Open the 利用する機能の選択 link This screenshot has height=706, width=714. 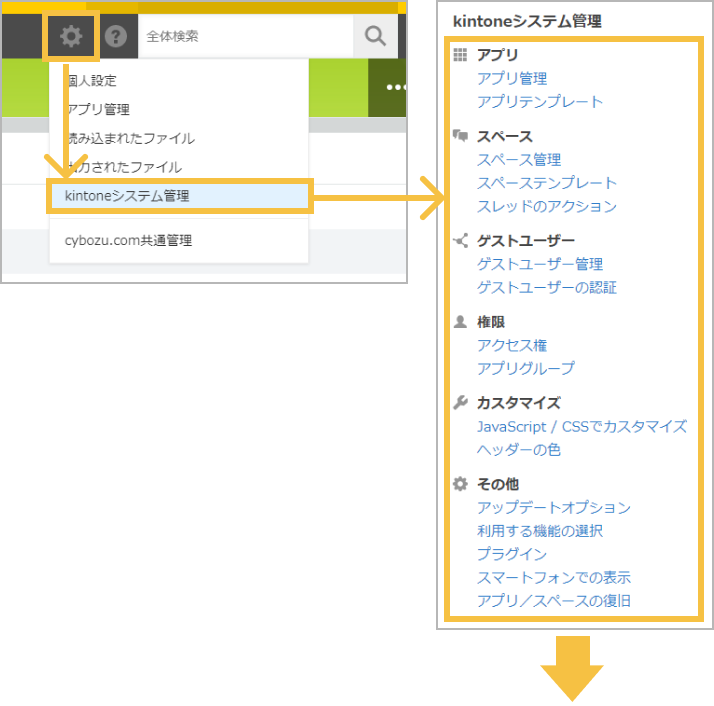coord(540,531)
